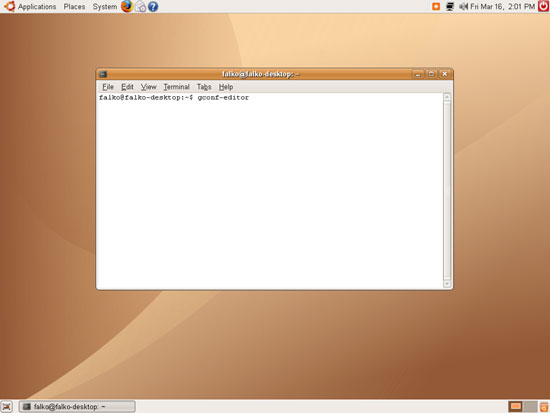Click the terminal scrollbar down arrow
The image size is (550, 413).
(447, 284)
